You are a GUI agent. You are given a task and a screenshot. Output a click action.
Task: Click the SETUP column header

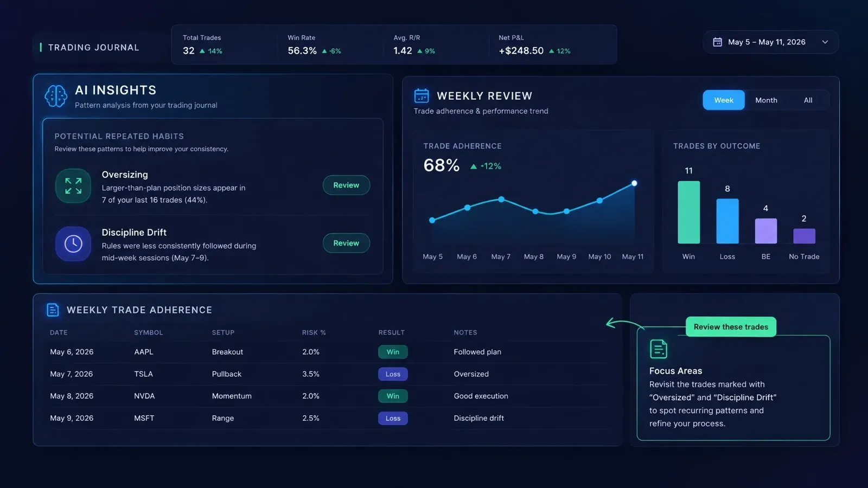[223, 332]
